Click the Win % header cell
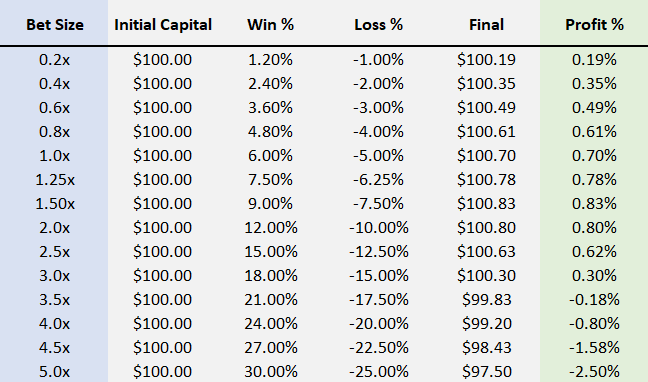The width and height of the screenshot is (648, 382). pos(271,25)
